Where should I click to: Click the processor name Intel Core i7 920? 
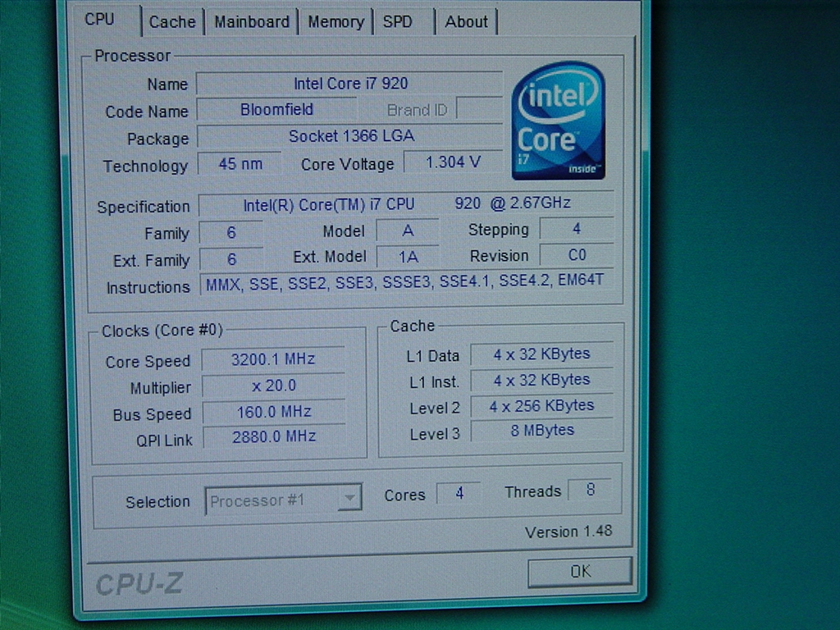(349, 83)
